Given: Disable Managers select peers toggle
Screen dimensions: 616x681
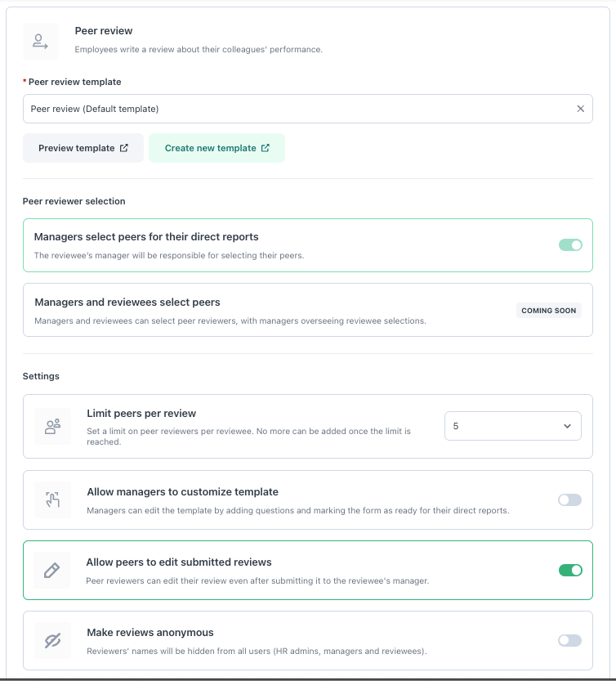Looking at the screenshot, I should pos(570,244).
